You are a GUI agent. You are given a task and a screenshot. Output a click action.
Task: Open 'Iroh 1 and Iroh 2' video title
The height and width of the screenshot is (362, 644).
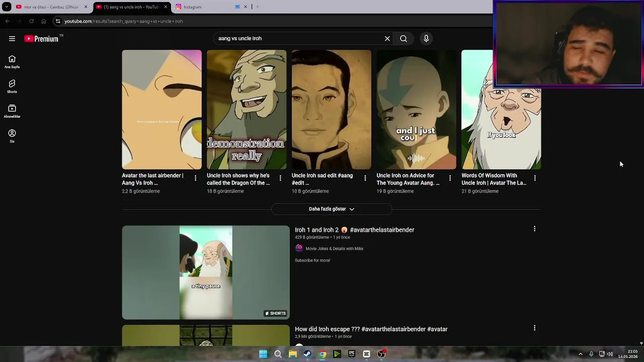pyautogui.click(x=355, y=230)
